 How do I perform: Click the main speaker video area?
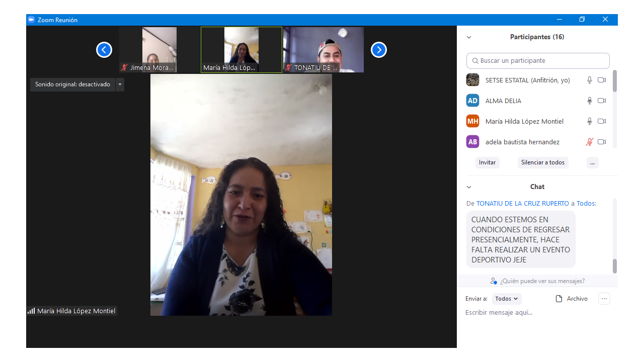tap(241, 195)
